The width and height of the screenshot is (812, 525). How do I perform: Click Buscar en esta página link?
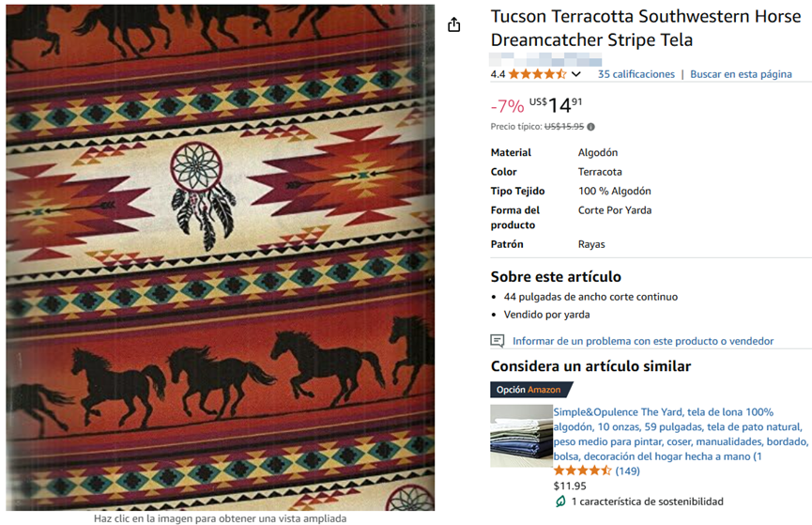point(741,74)
